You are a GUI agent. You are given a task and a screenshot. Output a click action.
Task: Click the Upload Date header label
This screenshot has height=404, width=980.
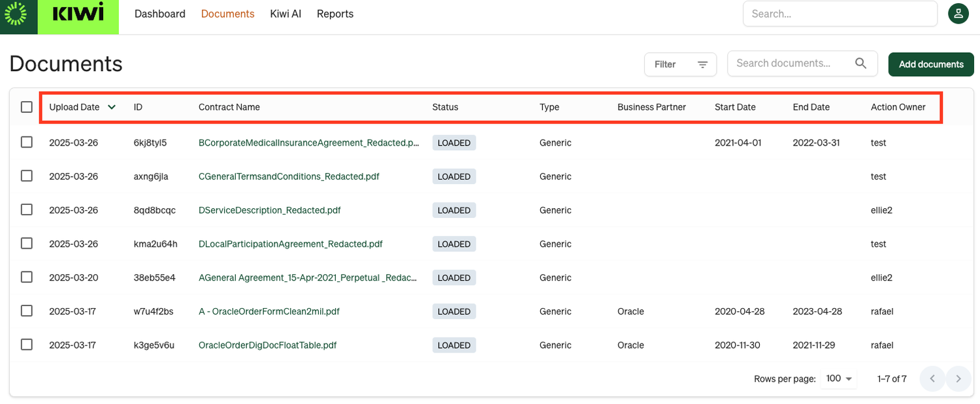pos(74,107)
